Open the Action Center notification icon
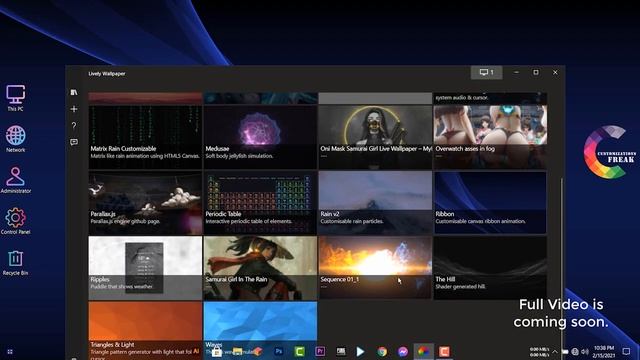This screenshot has width=640, height=360. pos(627,351)
